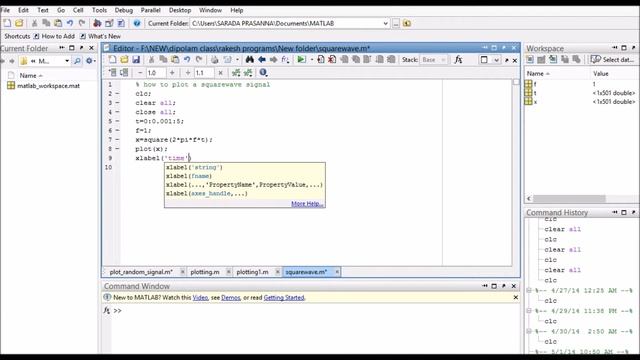The image size is (640, 360).
Task: Click the 1.1 multiplier value field
Action: tap(204, 73)
